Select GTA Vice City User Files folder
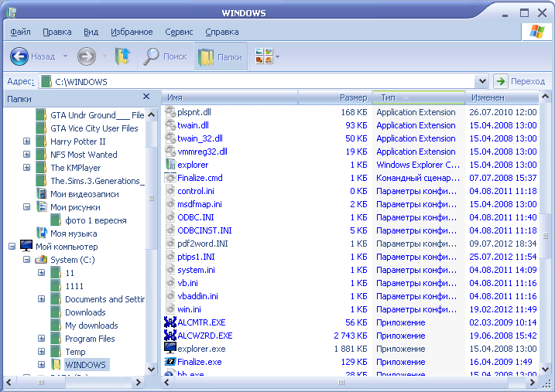 [94, 128]
